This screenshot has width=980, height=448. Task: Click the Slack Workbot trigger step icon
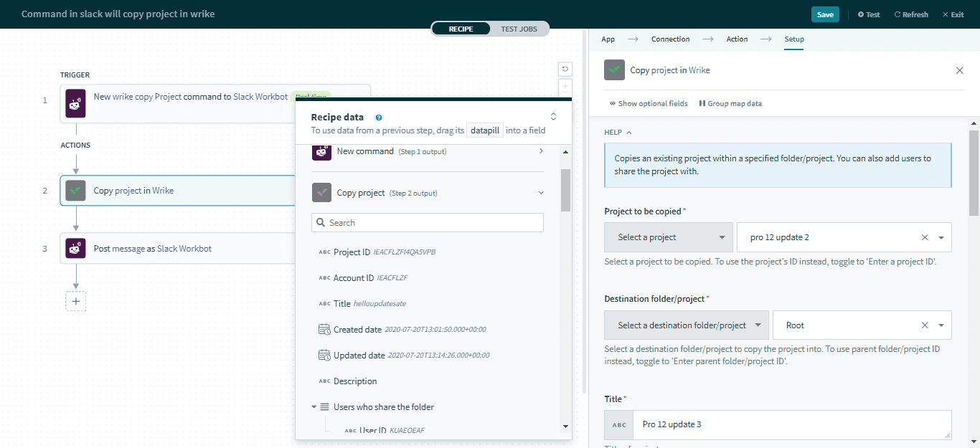(x=75, y=104)
